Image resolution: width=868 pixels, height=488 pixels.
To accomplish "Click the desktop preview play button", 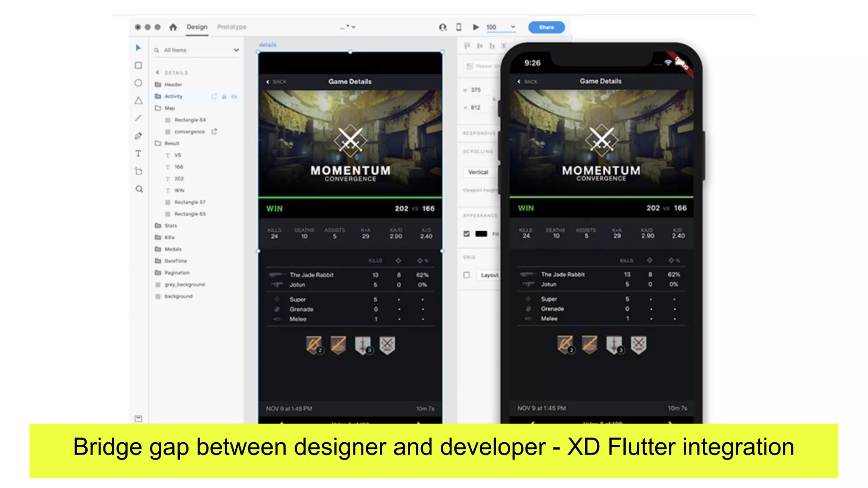I will pos(476,27).
